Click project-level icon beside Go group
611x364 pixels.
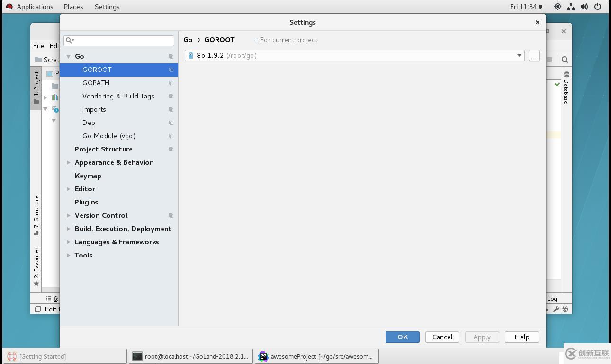(x=171, y=56)
